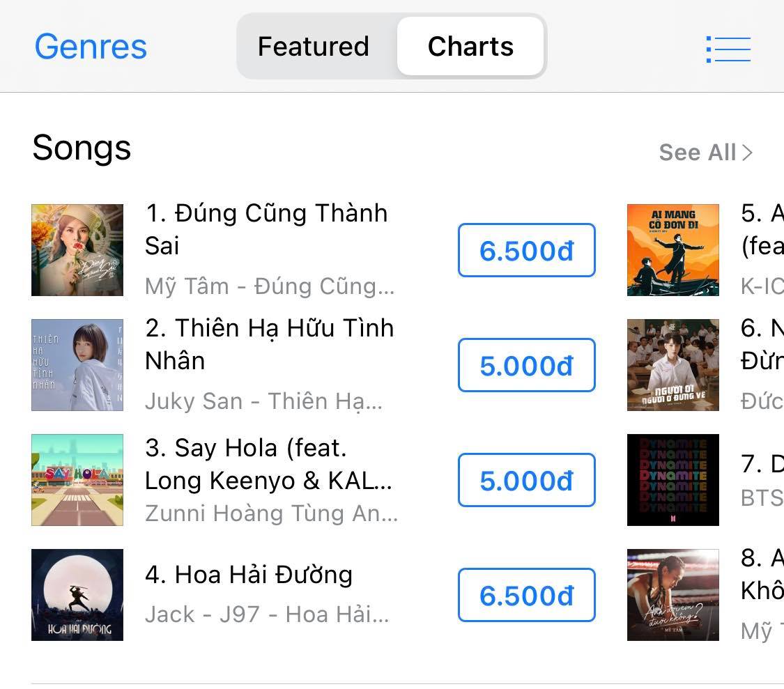
Task: Switch to the Featured tab
Action: 314,47
